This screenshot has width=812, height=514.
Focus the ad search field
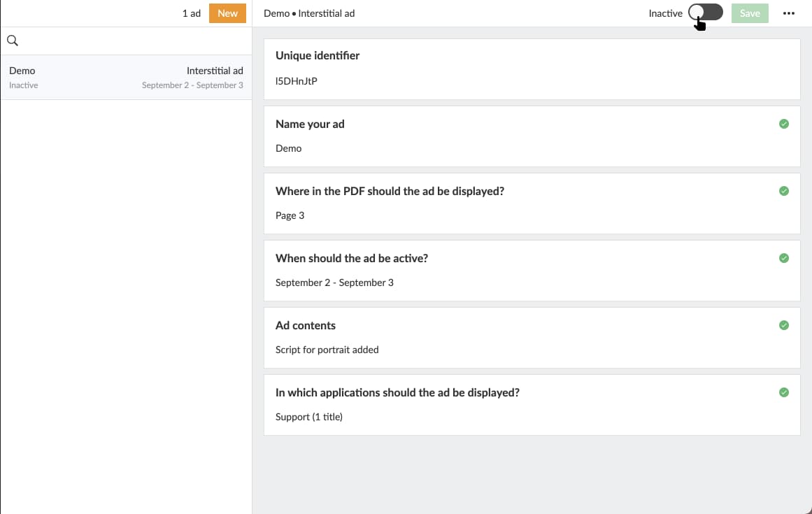(133, 41)
